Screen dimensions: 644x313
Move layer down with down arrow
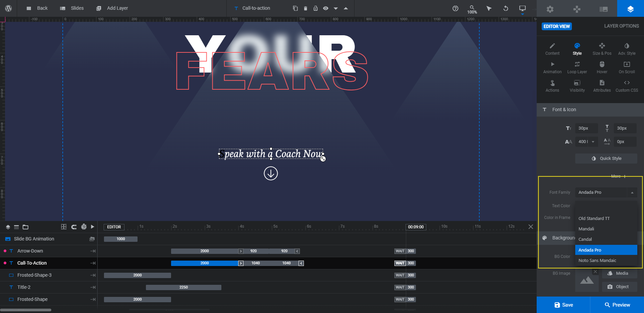pos(336,8)
